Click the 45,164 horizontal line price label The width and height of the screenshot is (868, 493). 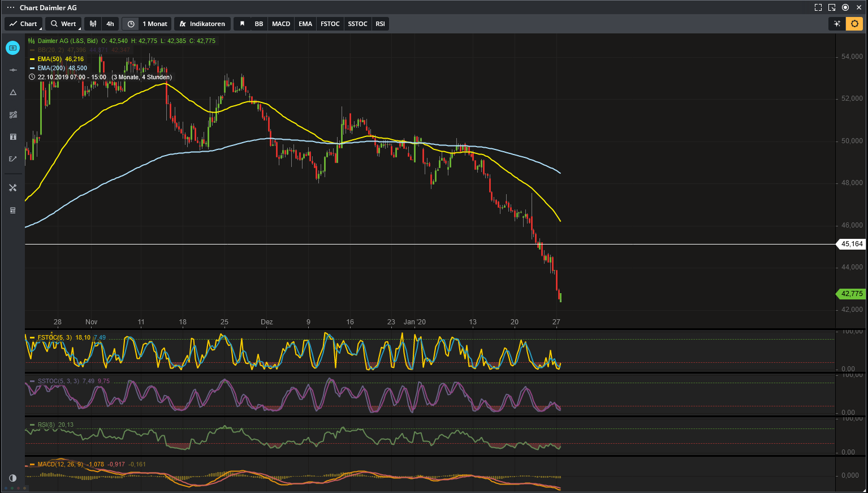pyautogui.click(x=852, y=244)
